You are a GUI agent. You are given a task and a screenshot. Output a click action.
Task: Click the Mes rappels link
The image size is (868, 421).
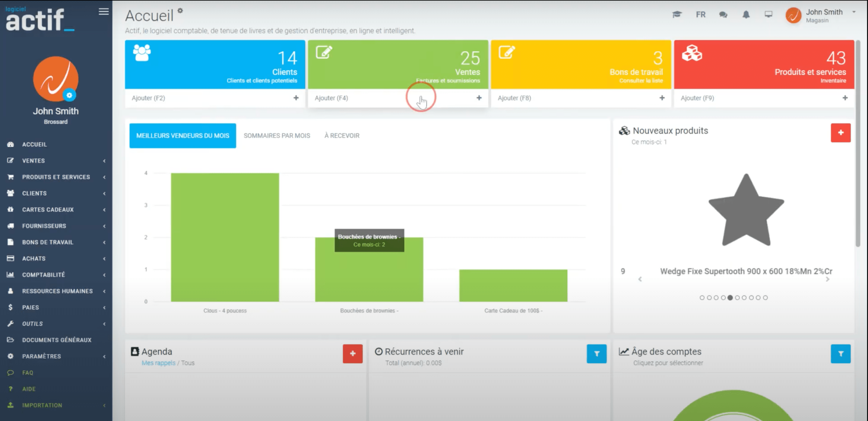158,363
